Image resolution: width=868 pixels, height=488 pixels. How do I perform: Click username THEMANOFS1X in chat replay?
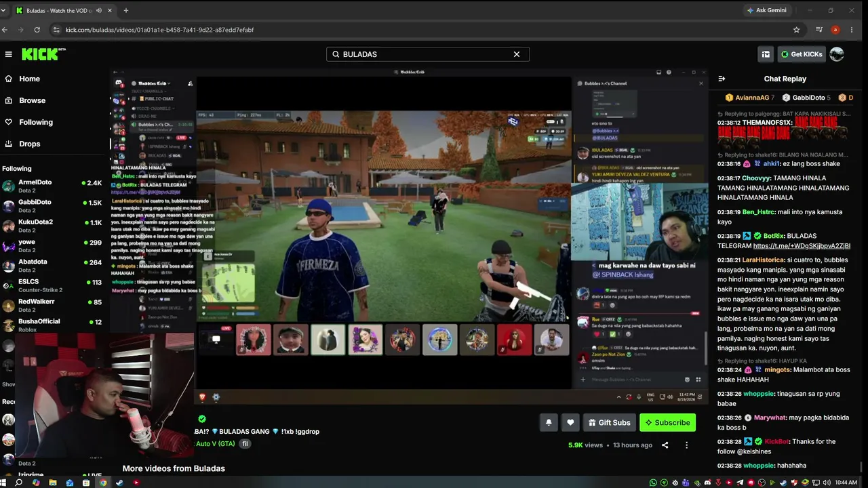766,123
